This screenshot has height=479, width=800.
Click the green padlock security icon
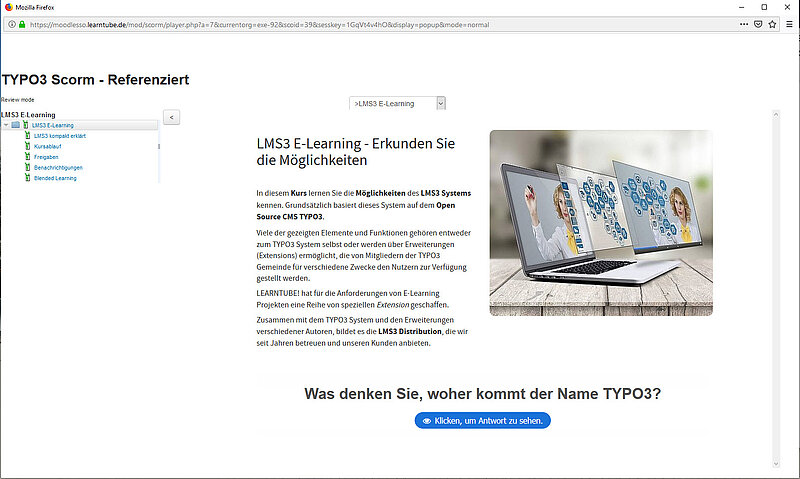click(21, 23)
